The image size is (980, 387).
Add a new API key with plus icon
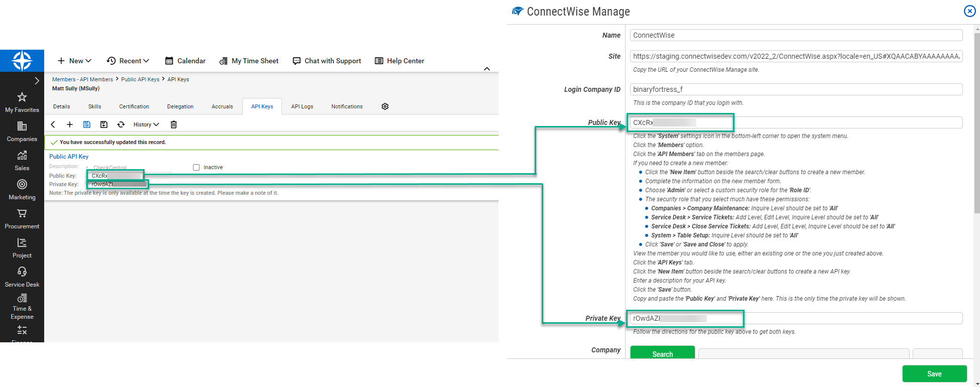[x=70, y=124]
